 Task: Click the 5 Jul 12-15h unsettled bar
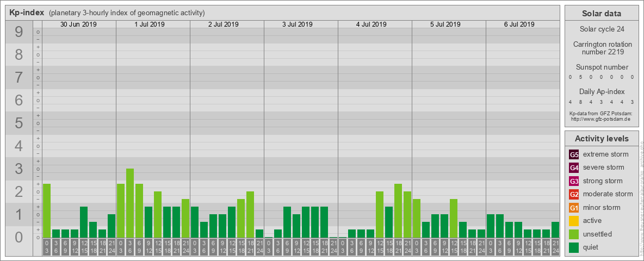click(454, 219)
